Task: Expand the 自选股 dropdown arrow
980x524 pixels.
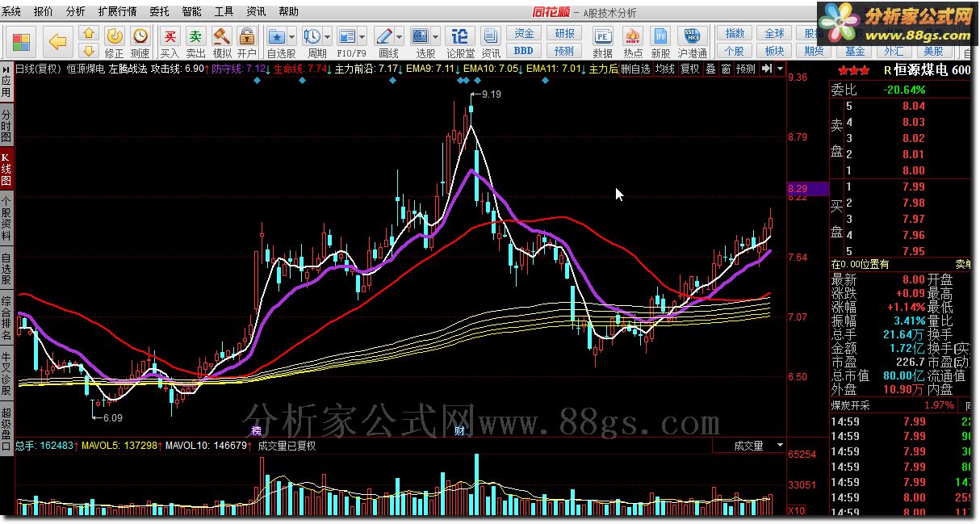Action: [291, 36]
